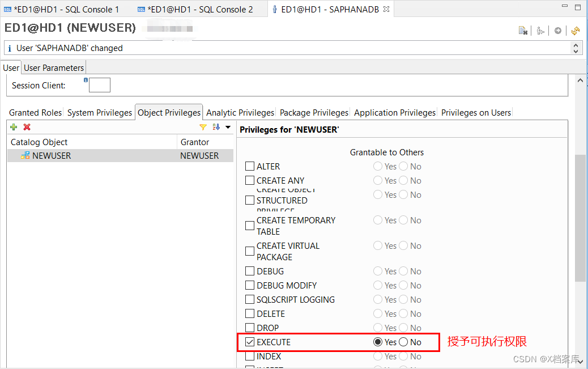
Task: Check the SQLSCRIPT LOGGING checkbox
Action: point(250,299)
